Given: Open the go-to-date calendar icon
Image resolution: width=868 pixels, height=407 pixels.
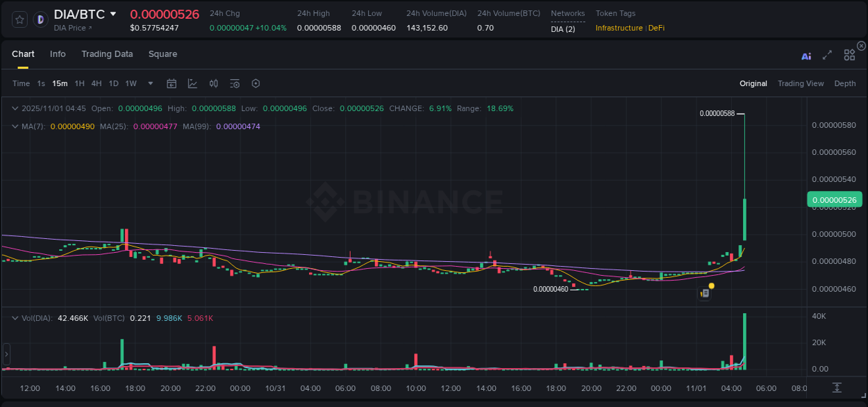Looking at the screenshot, I should [x=172, y=83].
